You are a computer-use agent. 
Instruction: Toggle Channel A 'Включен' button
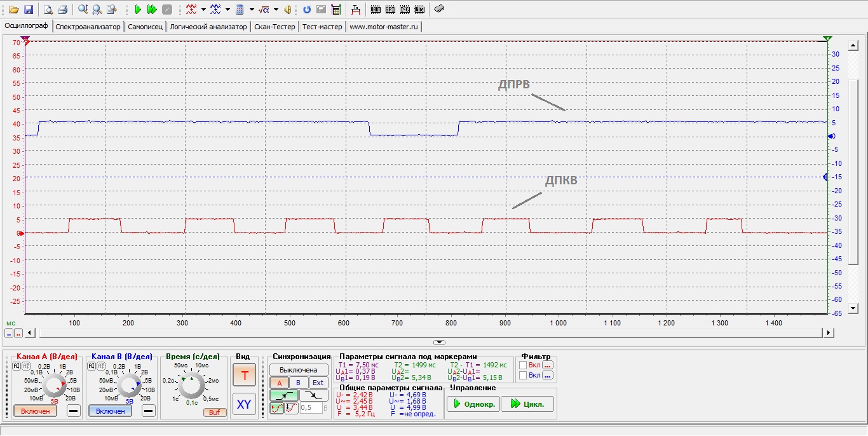(35, 411)
